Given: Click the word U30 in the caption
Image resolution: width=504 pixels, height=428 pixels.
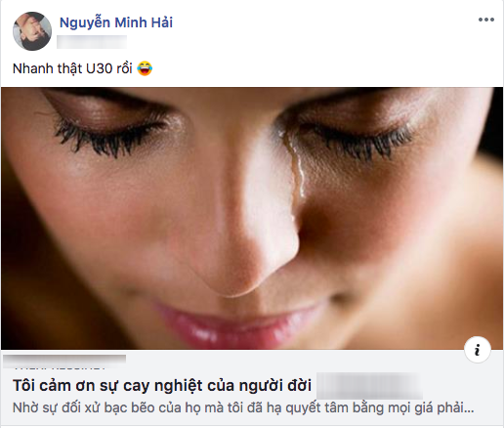Looking at the screenshot, I should [x=99, y=68].
